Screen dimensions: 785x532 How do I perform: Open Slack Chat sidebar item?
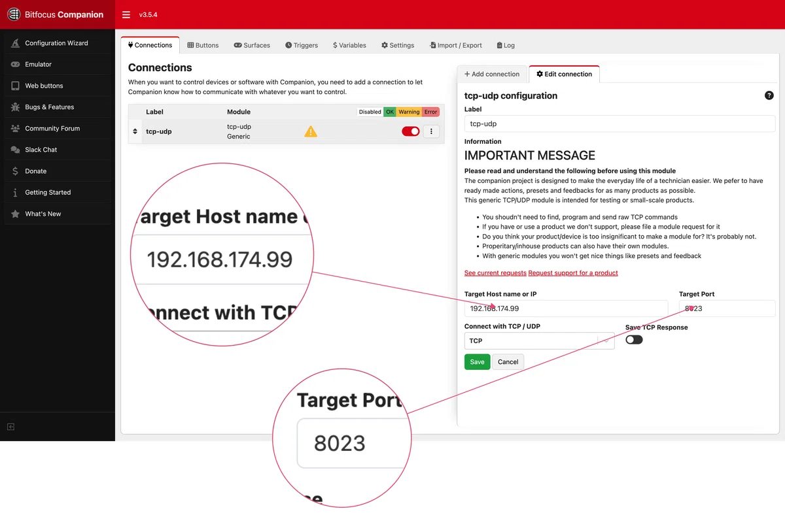(x=58, y=150)
